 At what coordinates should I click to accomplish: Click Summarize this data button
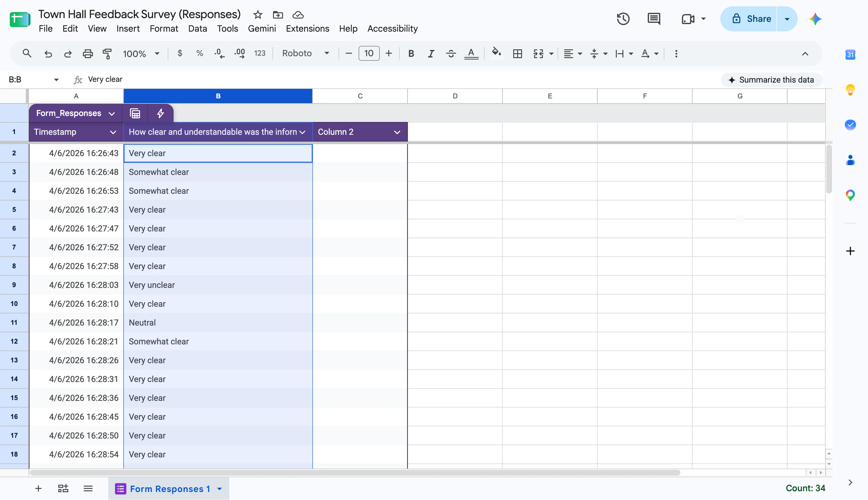point(771,80)
